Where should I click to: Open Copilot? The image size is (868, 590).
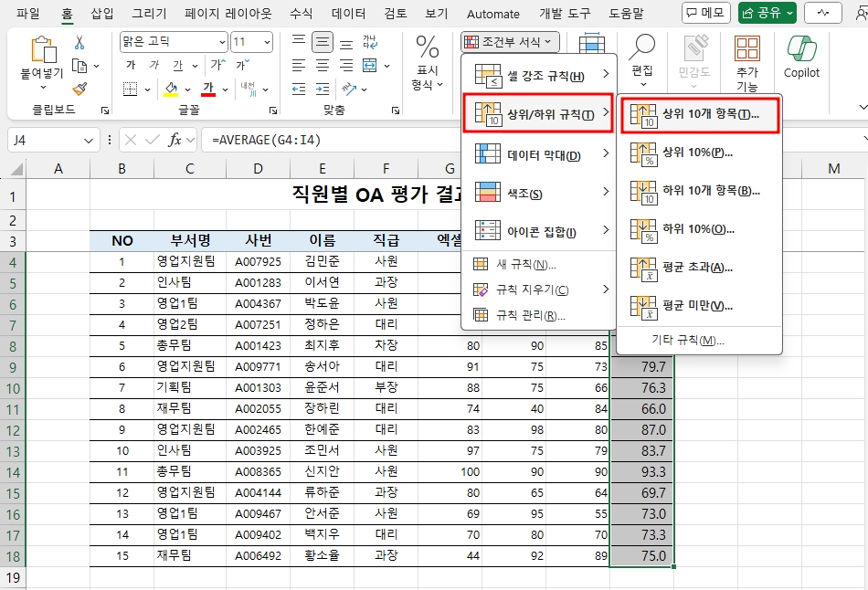(801, 57)
